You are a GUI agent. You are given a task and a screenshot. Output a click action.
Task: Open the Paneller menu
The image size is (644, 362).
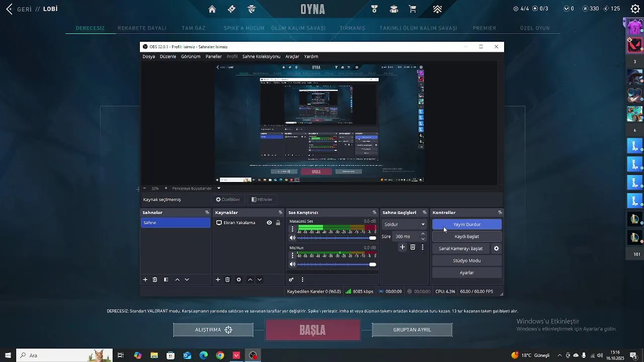point(213,56)
